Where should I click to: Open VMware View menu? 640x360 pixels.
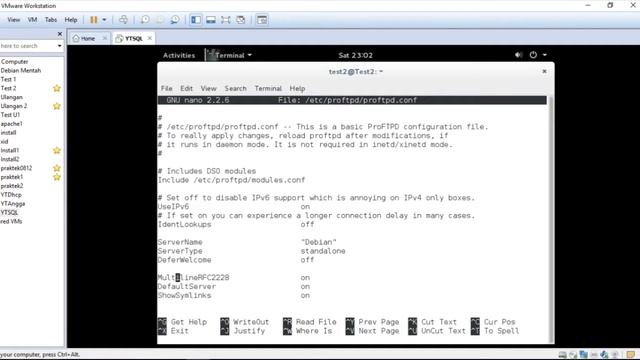pyautogui.click(x=13, y=20)
